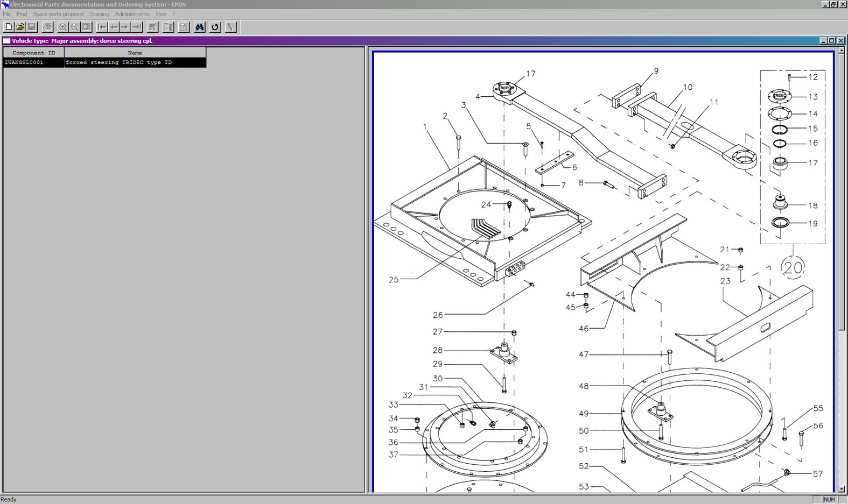Open the File menu
This screenshot has width=848, height=504.
coord(6,14)
